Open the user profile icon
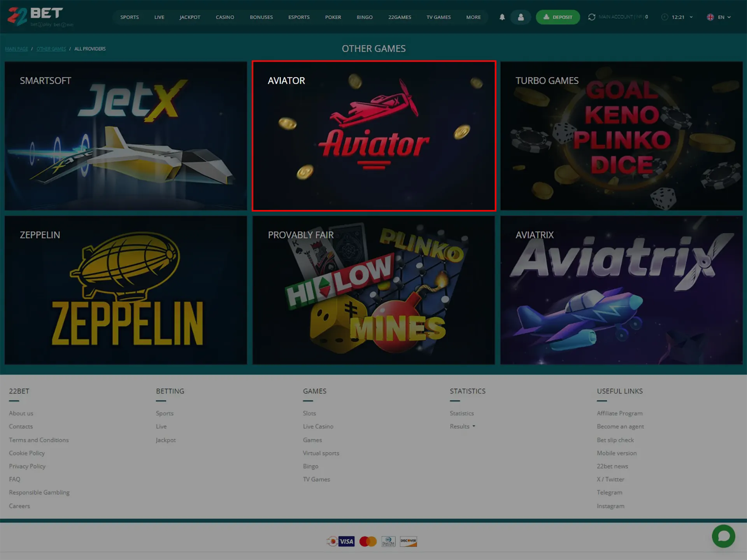 point(521,17)
